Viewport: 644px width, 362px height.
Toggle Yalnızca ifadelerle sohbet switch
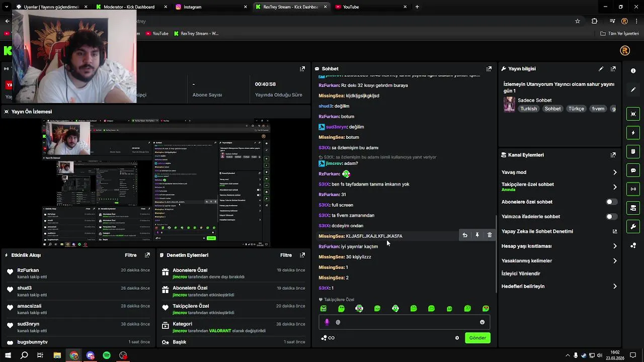[611, 217]
